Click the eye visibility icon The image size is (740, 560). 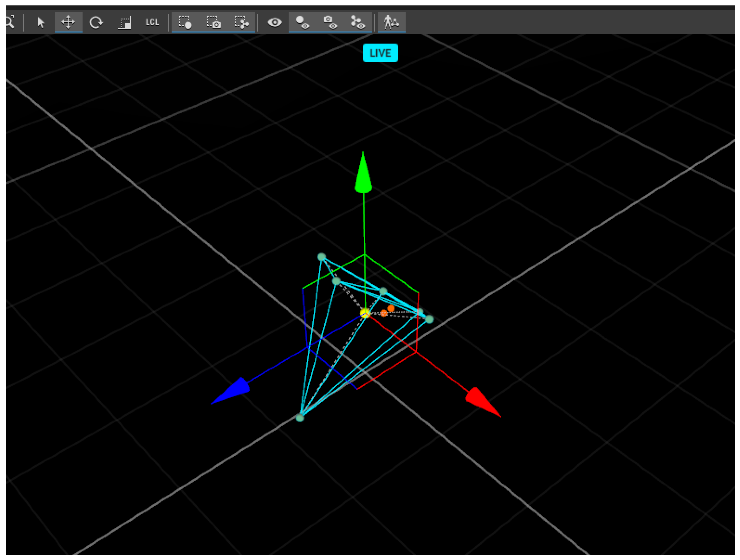click(x=275, y=22)
